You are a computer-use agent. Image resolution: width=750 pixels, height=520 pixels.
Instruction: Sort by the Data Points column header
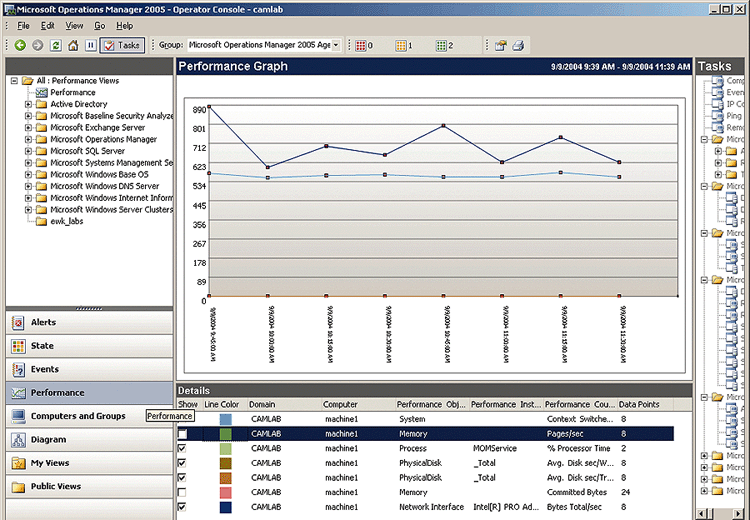click(x=645, y=404)
